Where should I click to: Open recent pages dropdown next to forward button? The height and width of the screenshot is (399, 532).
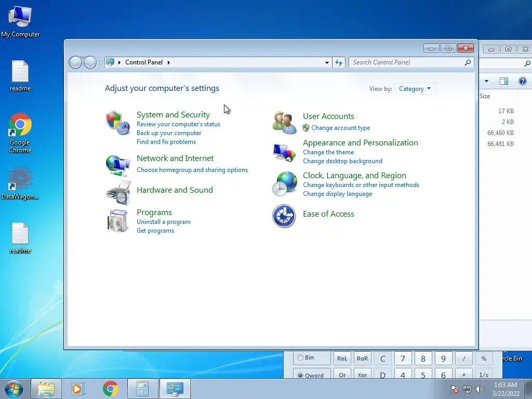tap(100, 63)
